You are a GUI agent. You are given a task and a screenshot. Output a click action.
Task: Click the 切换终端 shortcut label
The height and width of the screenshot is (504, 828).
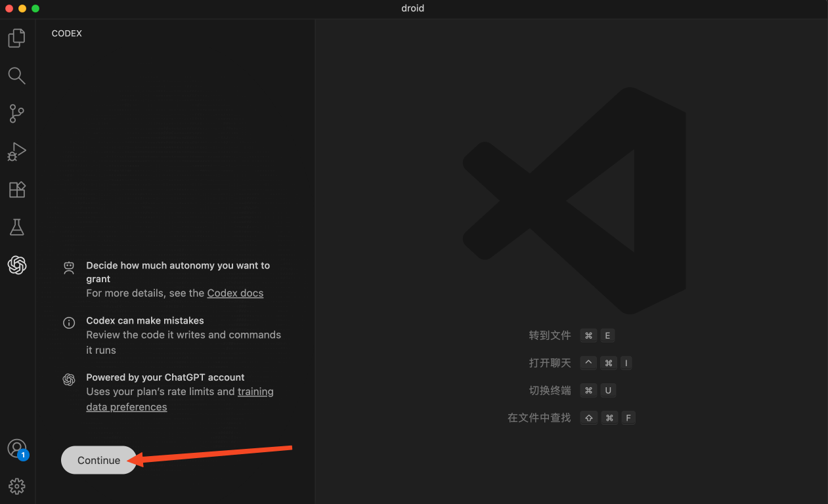click(550, 390)
